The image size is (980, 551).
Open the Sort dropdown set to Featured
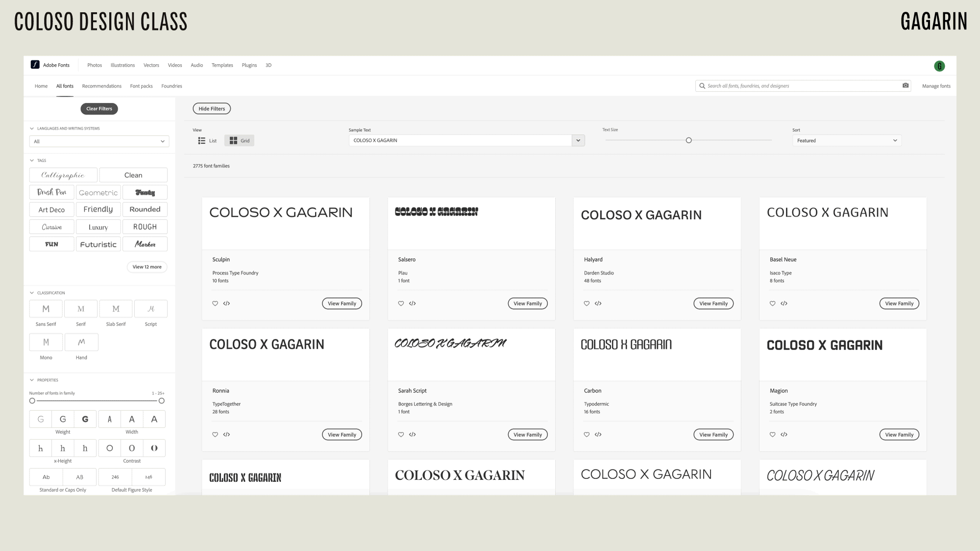847,141
